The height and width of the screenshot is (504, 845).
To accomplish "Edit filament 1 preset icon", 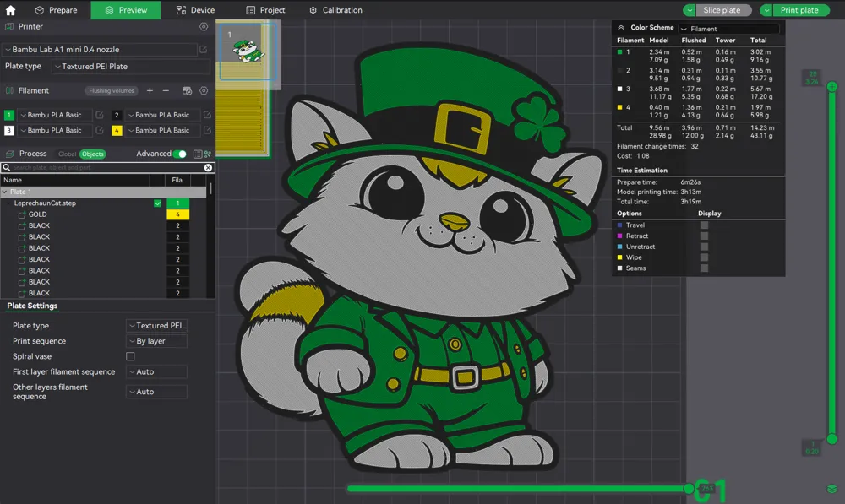I will click(x=100, y=115).
